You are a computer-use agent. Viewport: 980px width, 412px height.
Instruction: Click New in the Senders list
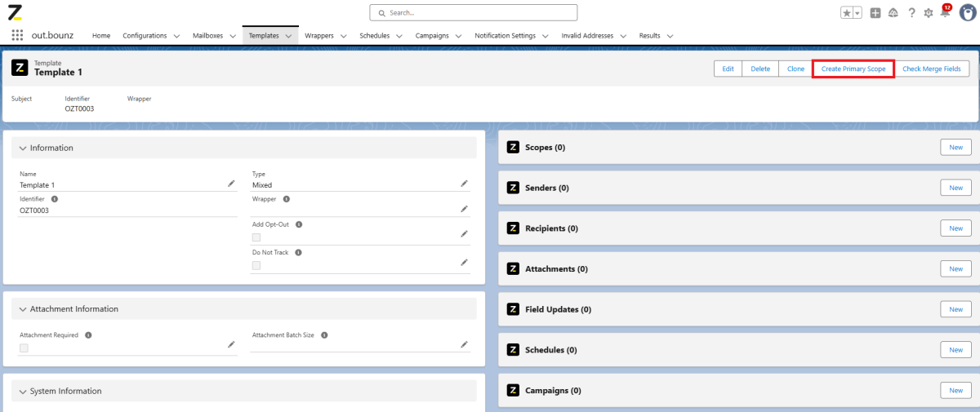pos(955,188)
